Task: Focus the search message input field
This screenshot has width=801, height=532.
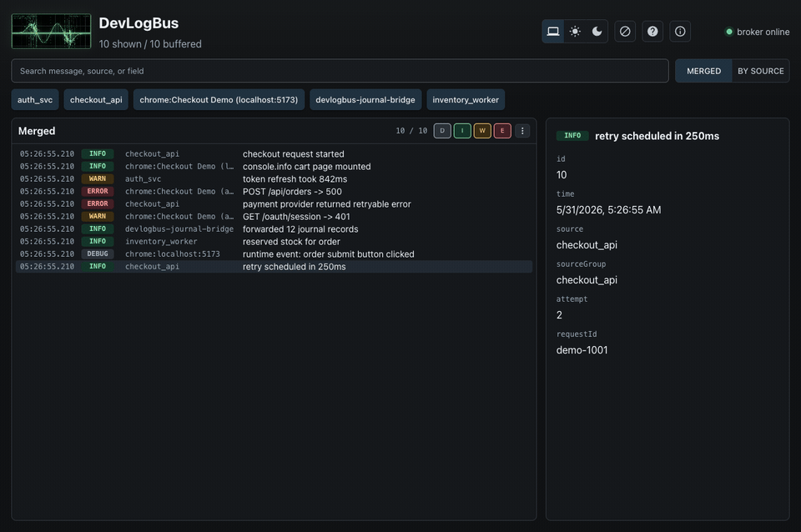Action: point(340,71)
